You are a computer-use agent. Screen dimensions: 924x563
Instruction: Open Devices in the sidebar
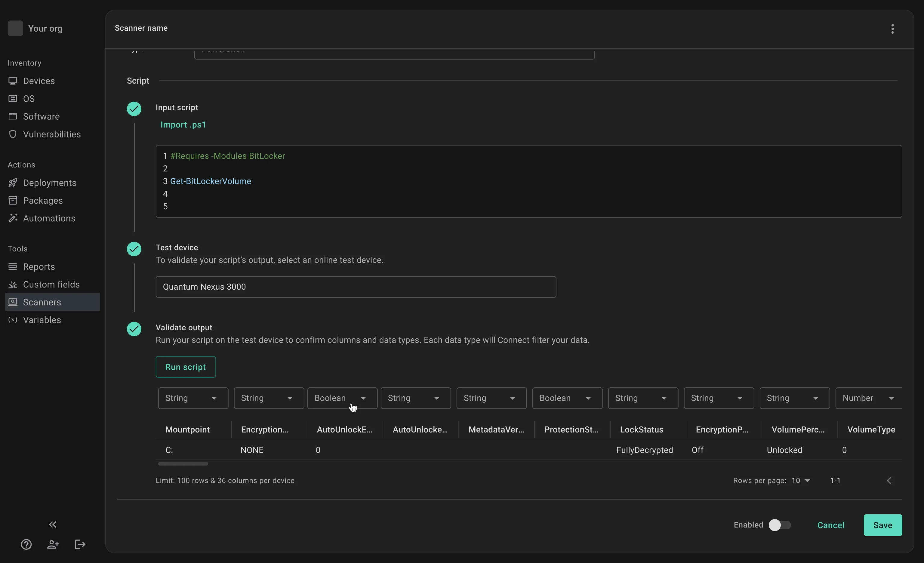(38, 81)
